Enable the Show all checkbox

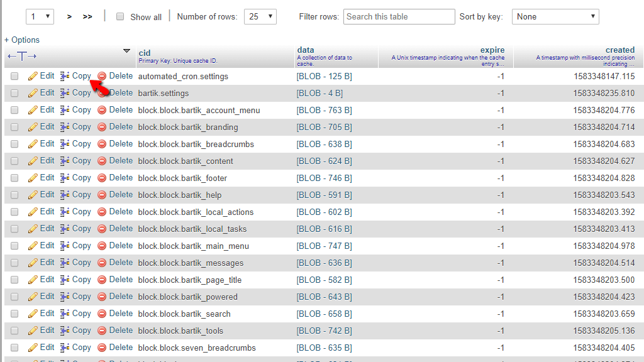pos(120,16)
